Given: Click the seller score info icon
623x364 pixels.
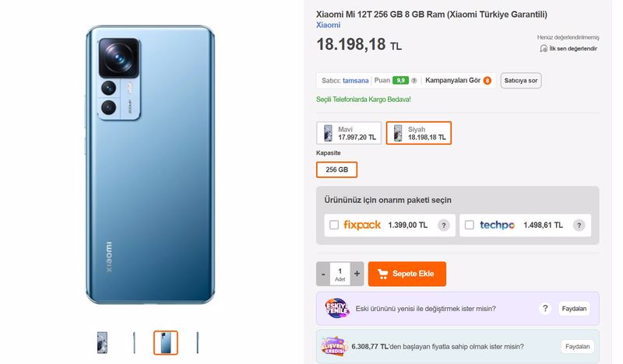Looking at the screenshot, I should coord(414,81).
